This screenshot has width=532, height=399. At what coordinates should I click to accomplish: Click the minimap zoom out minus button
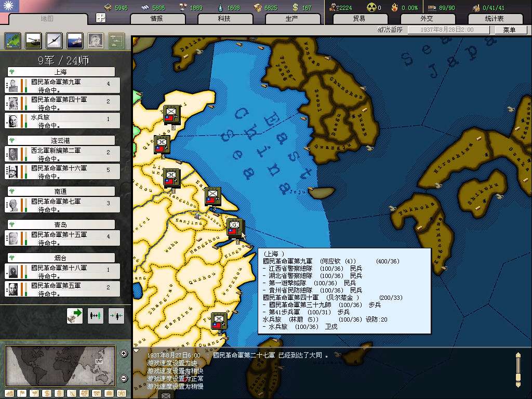point(124,378)
